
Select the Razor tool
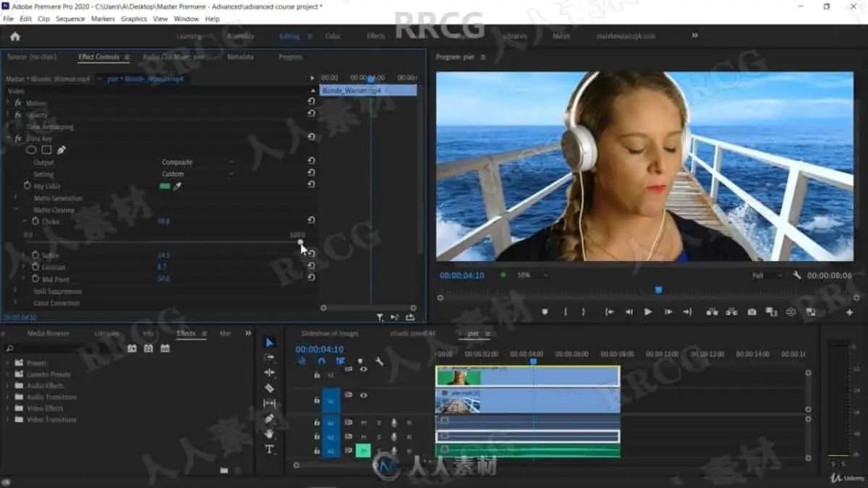click(x=270, y=388)
